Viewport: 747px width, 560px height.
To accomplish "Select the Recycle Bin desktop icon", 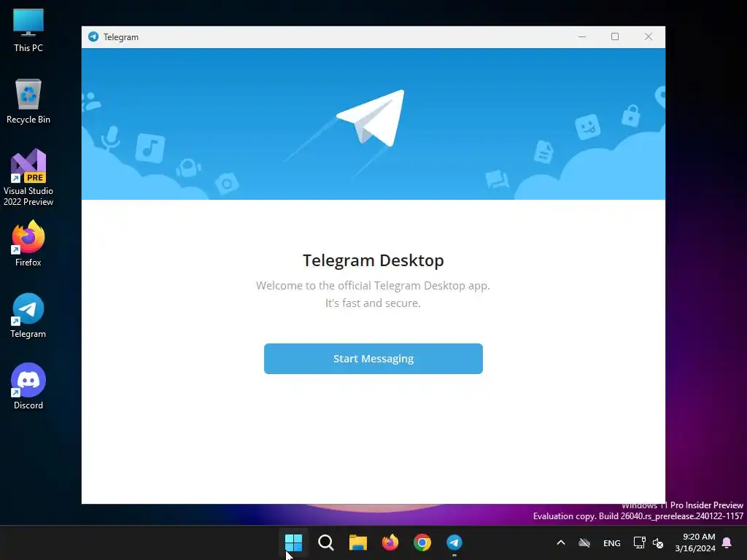I will (x=28, y=101).
